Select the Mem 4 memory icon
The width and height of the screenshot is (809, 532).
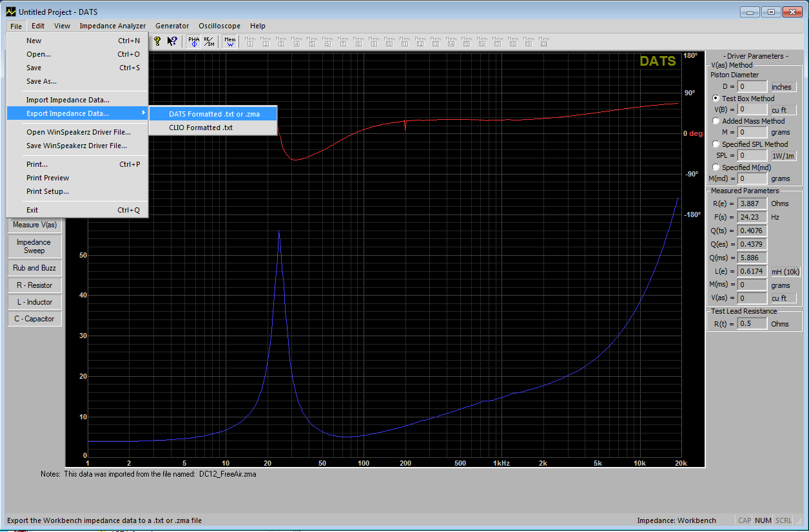297,41
